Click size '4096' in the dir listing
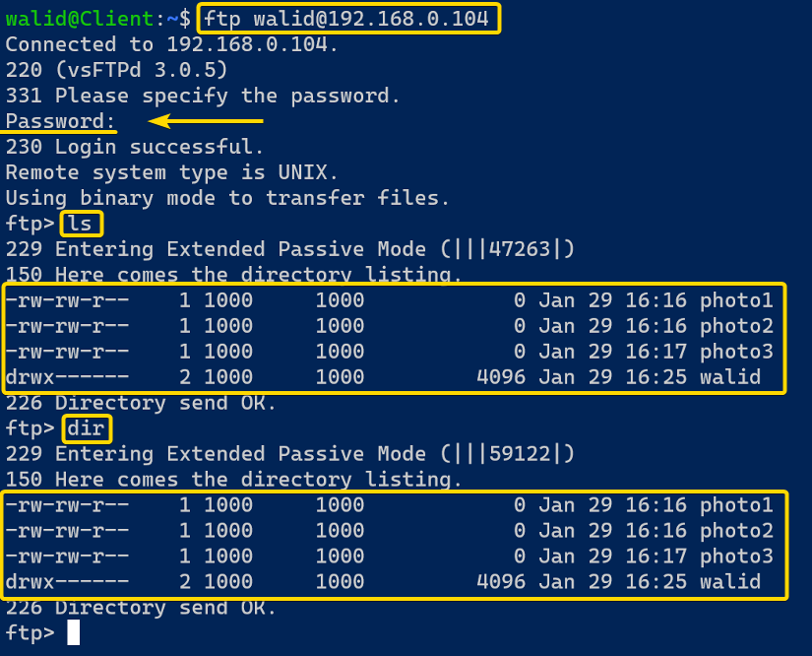This screenshot has width=812, height=656. (x=501, y=582)
